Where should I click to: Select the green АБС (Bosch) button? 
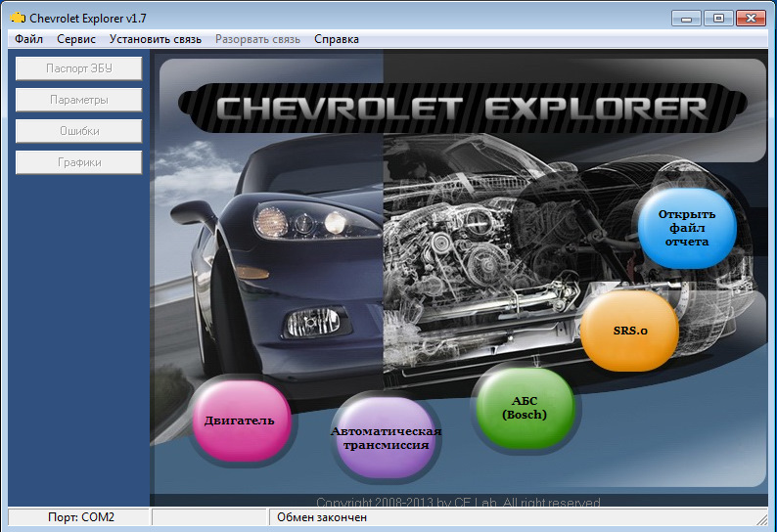[x=525, y=408]
